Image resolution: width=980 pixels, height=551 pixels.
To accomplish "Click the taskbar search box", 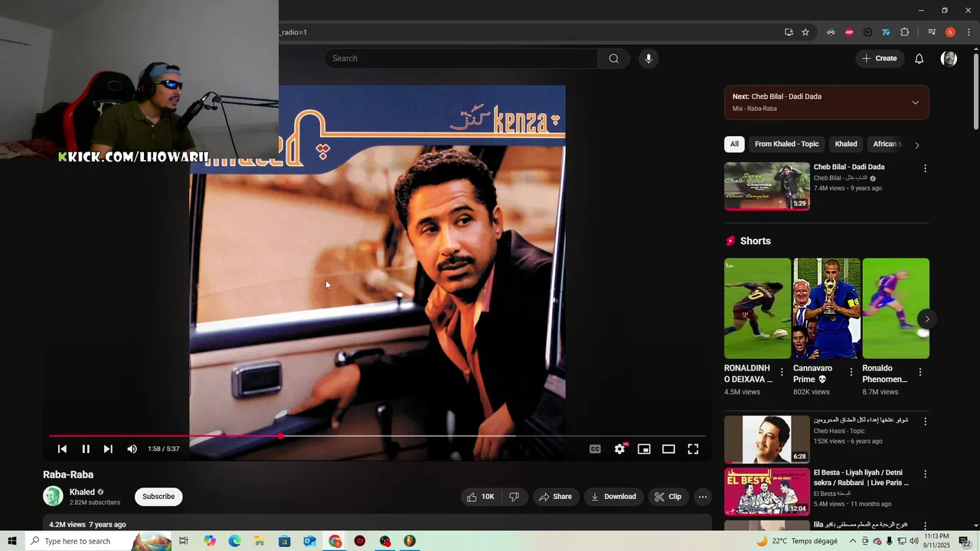I will [98, 541].
